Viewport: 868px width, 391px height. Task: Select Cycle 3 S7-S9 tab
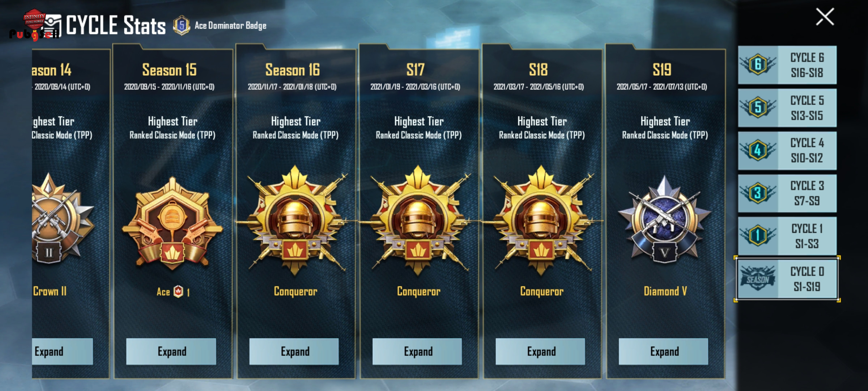[x=787, y=193]
